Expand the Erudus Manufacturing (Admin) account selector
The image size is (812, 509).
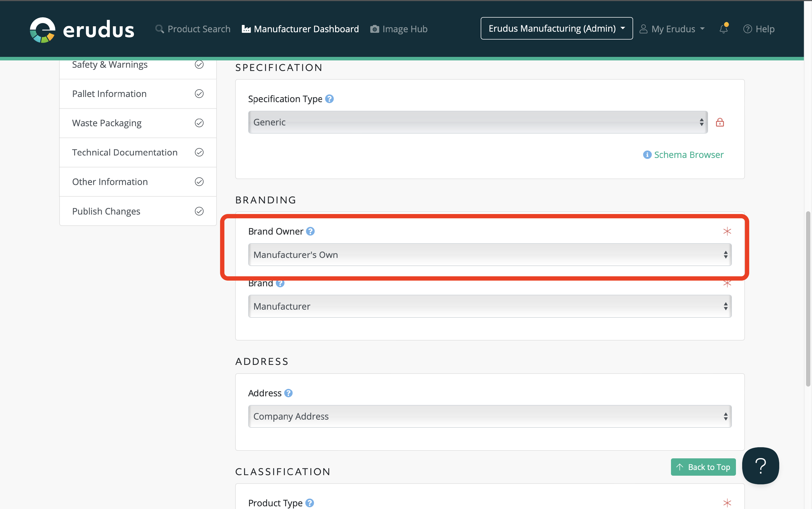click(556, 29)
